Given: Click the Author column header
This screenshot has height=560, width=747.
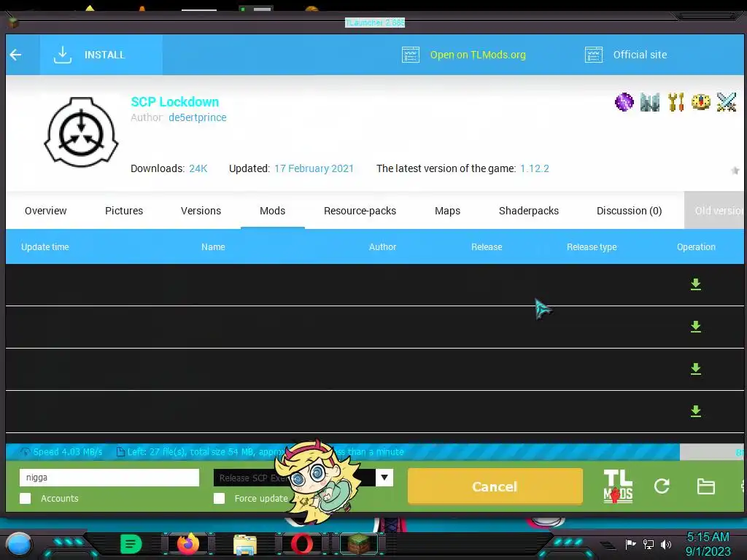Looking at the screenshot, I should coord(382,247).
